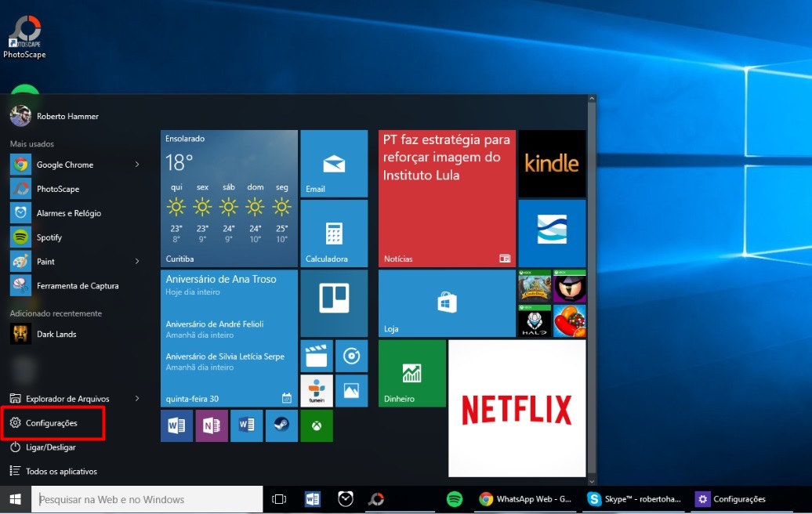Image resolution: width=812 pixels, height=514 pixels.
Task: Open Google Chrome from most used list
Action: click(75, 165)
